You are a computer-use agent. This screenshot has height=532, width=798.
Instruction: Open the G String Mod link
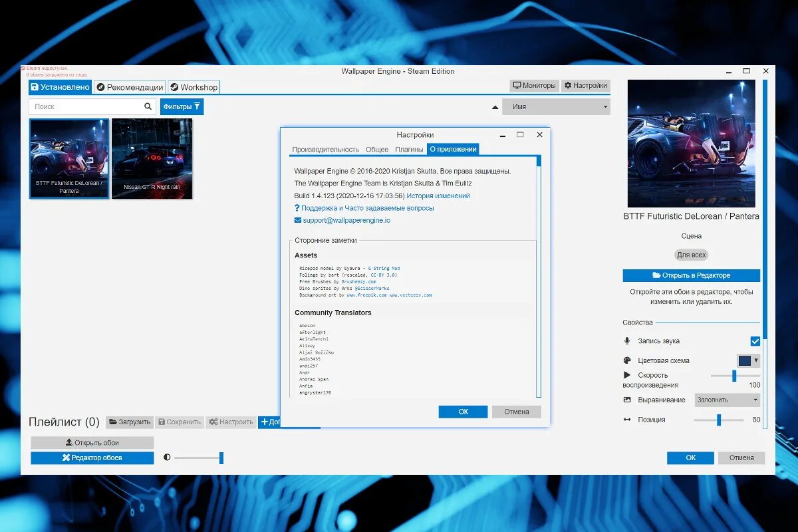click(384, 268)
